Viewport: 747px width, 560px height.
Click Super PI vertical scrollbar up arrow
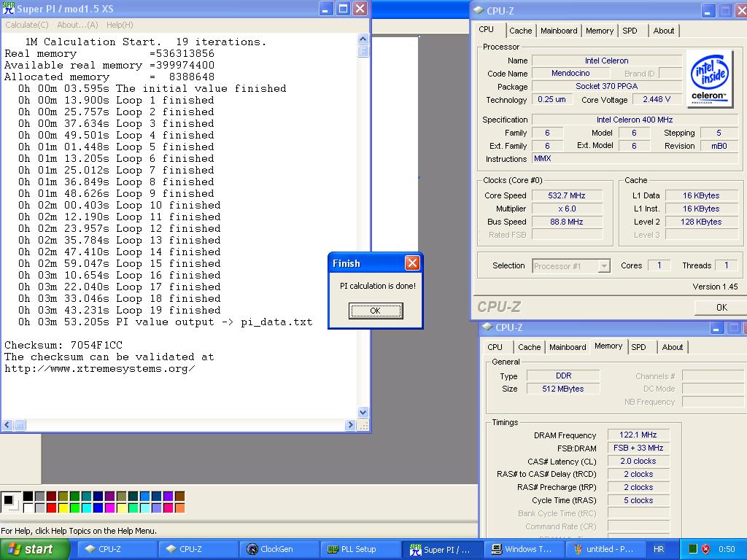(x=363, y=39)
